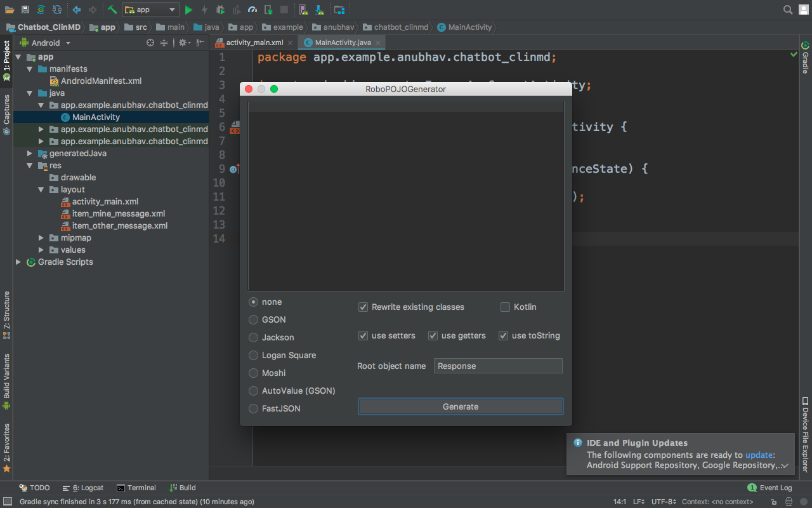Collapse the res folder node

click(x=29, y=166)
